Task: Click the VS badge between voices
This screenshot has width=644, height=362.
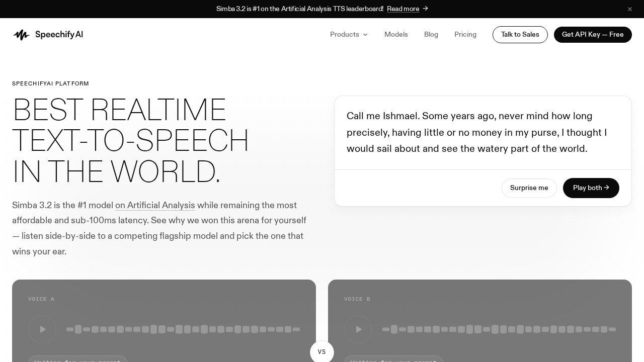Action: 322,352
